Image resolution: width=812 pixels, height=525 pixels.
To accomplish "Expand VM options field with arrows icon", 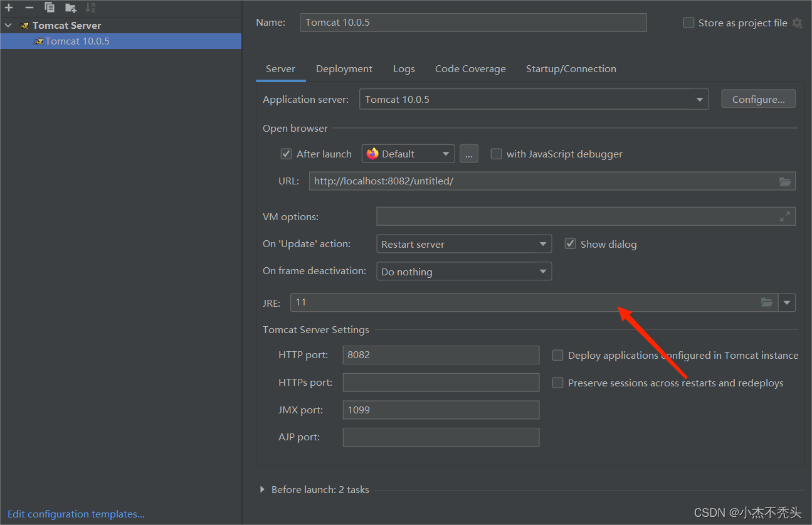I will coord(785,216).
